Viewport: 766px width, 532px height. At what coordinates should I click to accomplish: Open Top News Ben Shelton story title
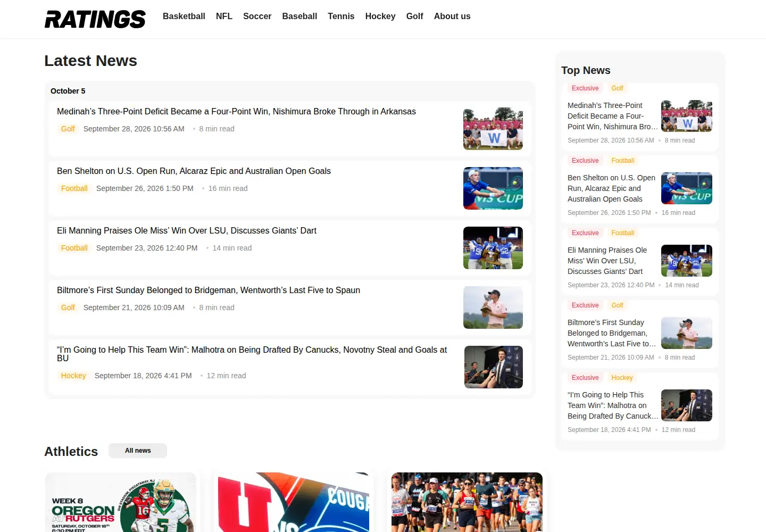[x=612, y=188]
